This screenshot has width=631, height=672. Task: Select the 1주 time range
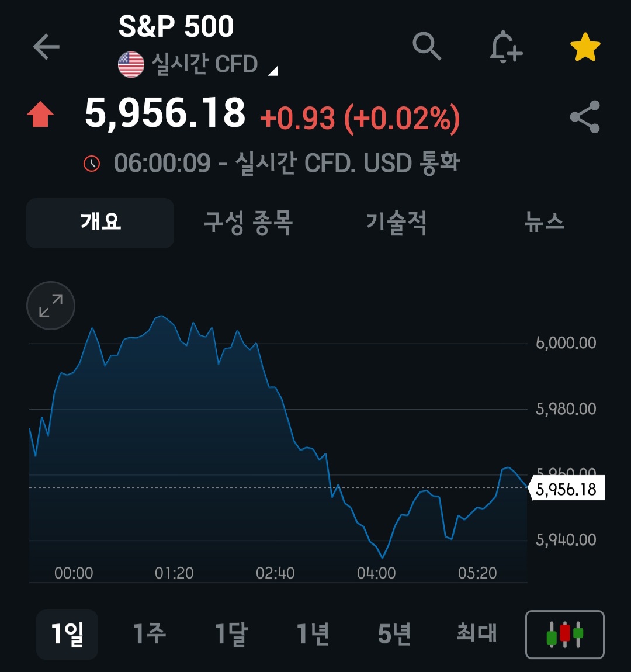(149, 633)
